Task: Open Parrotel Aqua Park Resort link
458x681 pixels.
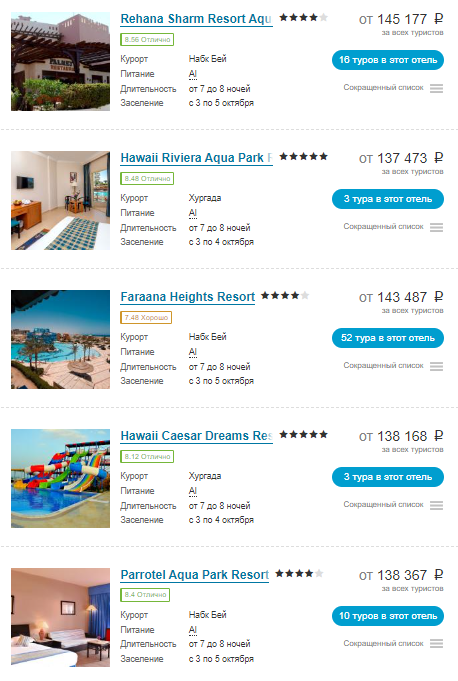Action: pyautogui.click(x=194, y=575)
